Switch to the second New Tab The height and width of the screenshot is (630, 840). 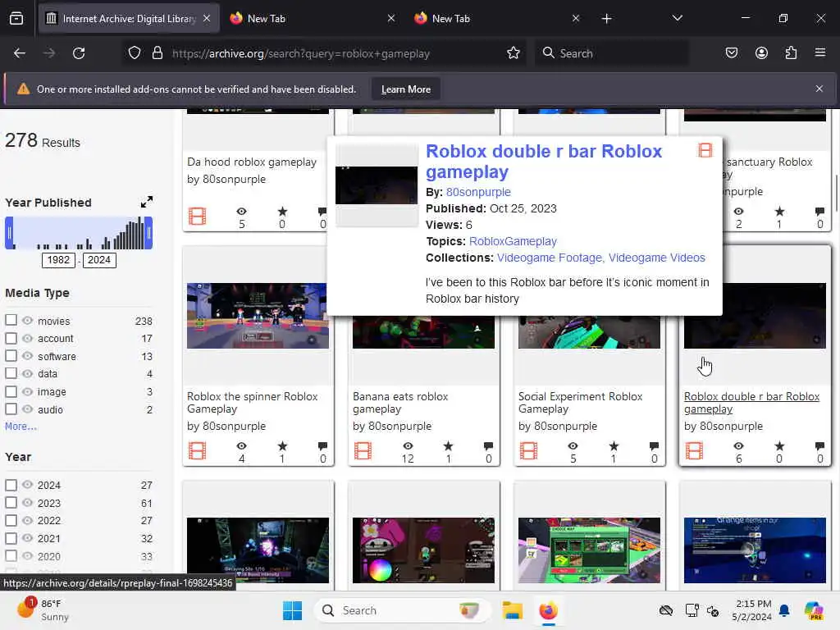[498, 18]
